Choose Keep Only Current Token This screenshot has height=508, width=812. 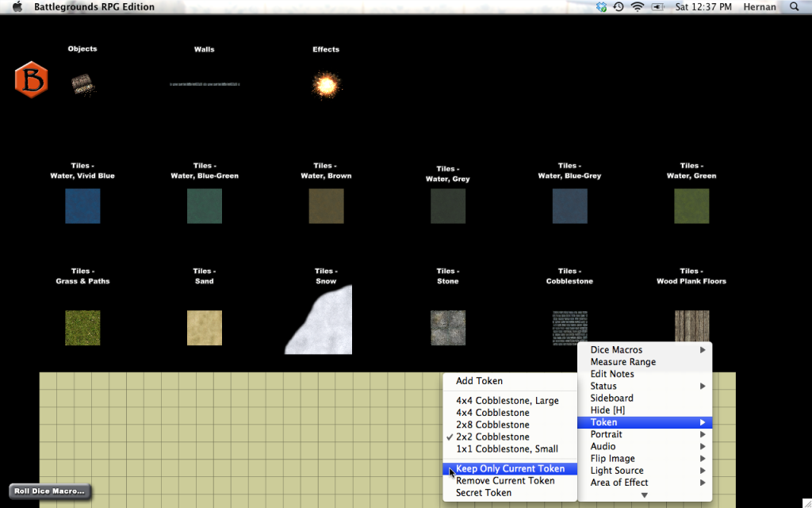pos(510,468)
